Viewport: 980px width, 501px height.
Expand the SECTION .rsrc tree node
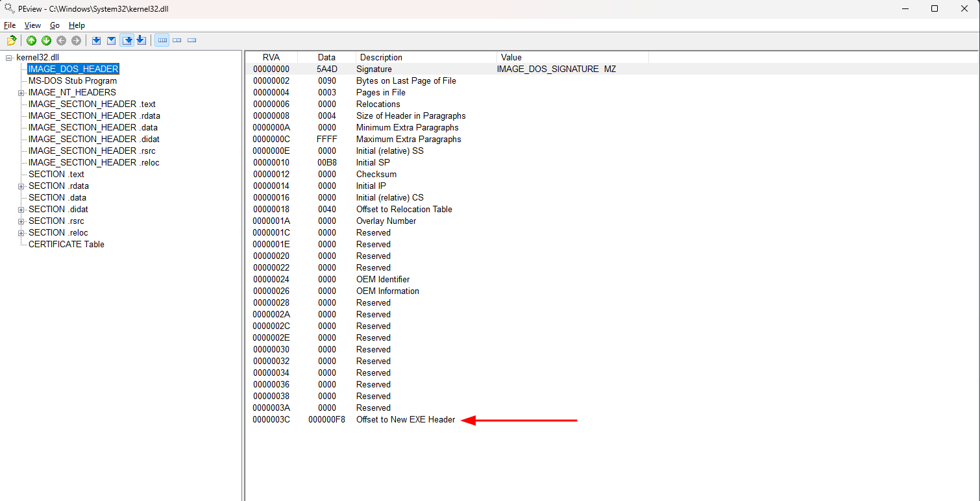pos(21,221)
